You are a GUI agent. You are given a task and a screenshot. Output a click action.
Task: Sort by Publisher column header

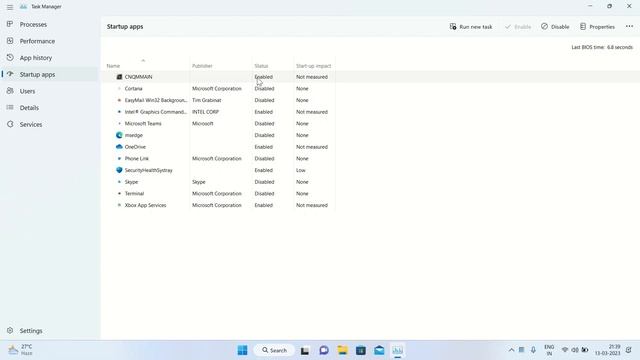point(202,66)
